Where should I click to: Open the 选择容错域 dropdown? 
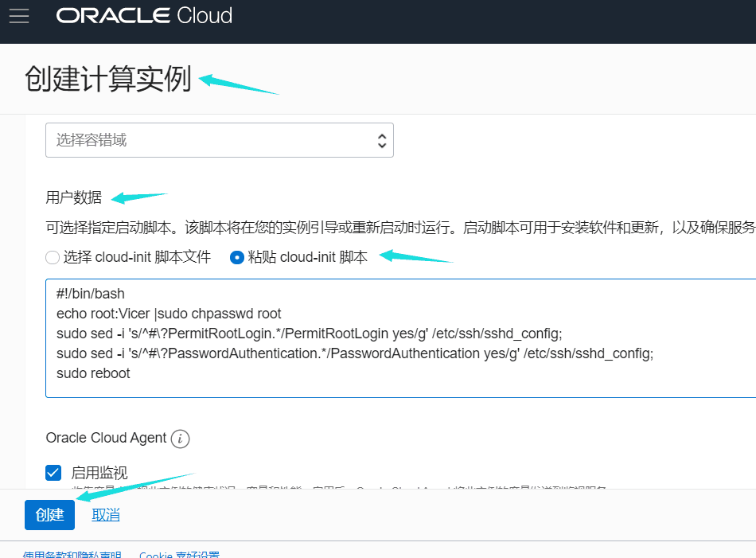pos(219,141)
